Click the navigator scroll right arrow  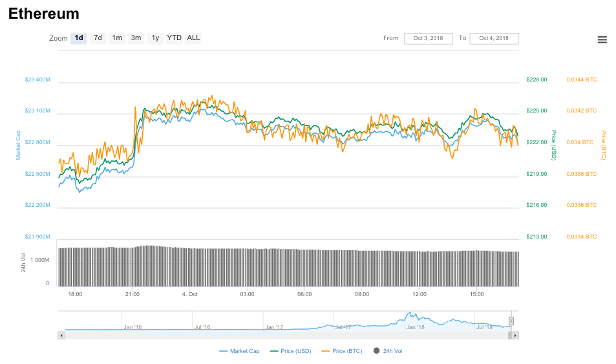pyautogui.click(x=515, y=336)
